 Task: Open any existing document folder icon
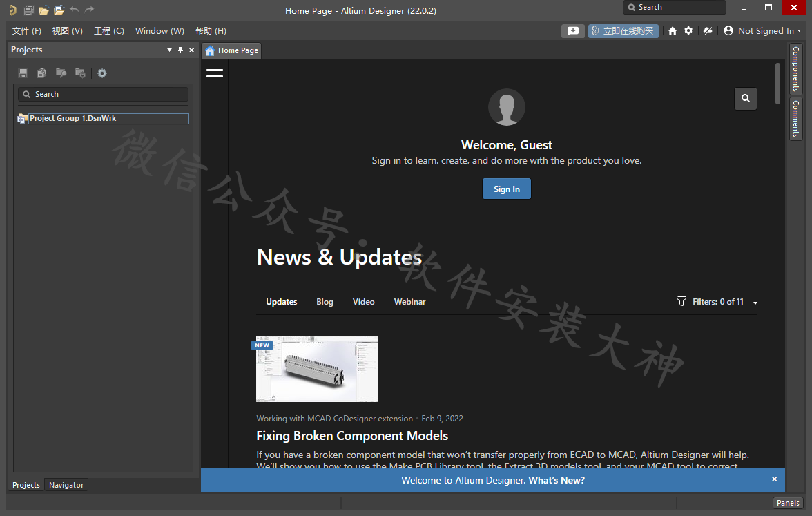(43, 10)
